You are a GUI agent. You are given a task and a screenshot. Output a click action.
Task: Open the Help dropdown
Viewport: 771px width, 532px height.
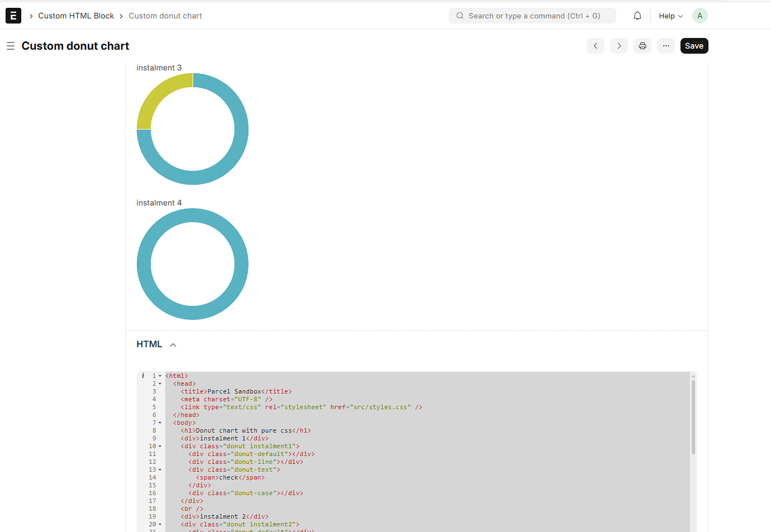(x=670, y=15)
